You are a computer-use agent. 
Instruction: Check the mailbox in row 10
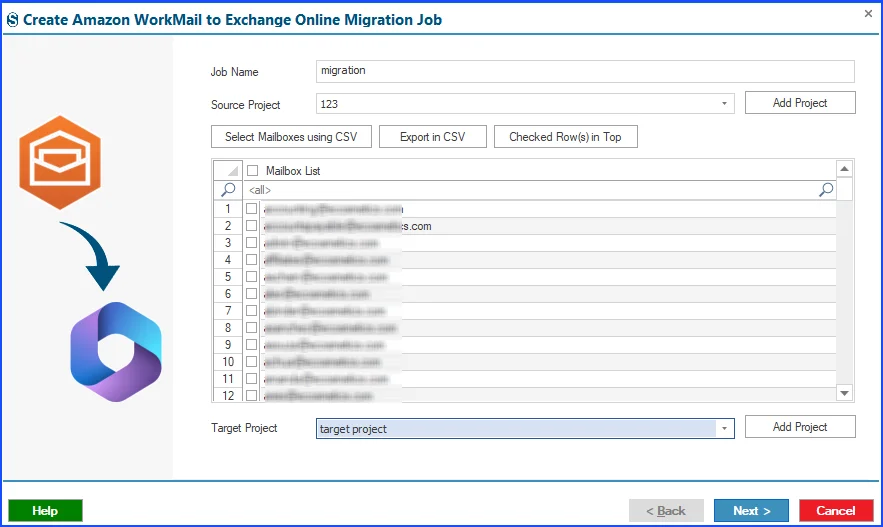coord(252,361)
